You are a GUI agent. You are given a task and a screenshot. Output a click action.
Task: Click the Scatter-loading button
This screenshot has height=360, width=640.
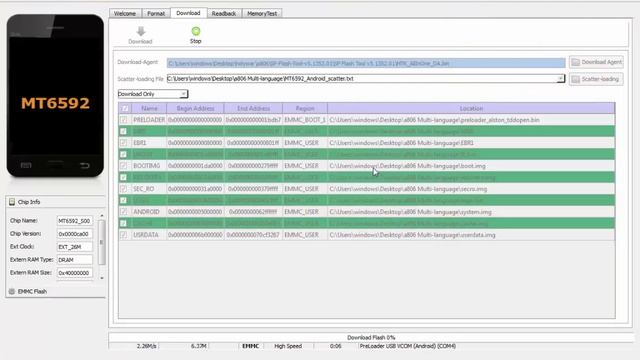(x=596, y=79)
